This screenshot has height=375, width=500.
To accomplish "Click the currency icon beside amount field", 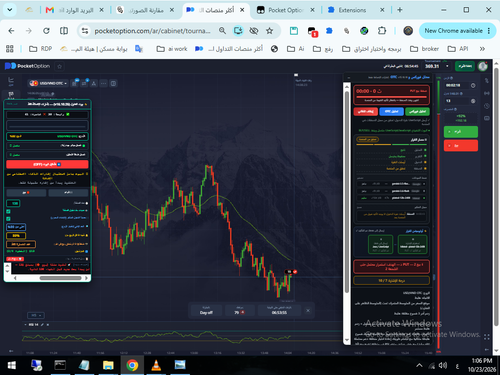I will [473, 101].
